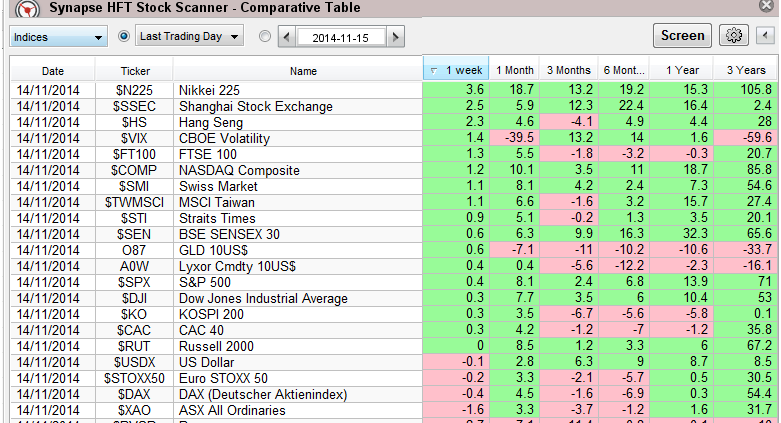Open the Indices dropdown
The width and height of the screenshot is (781, 423).
tap(59, 37)
